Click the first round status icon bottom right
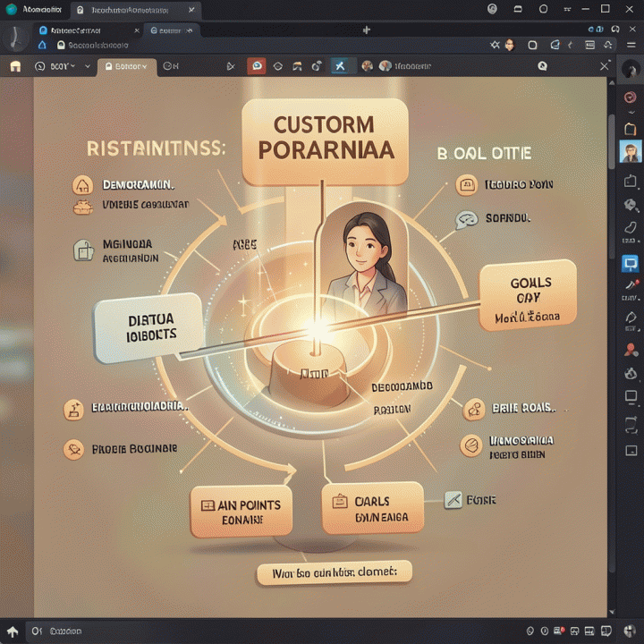 [x=530, y=631]
